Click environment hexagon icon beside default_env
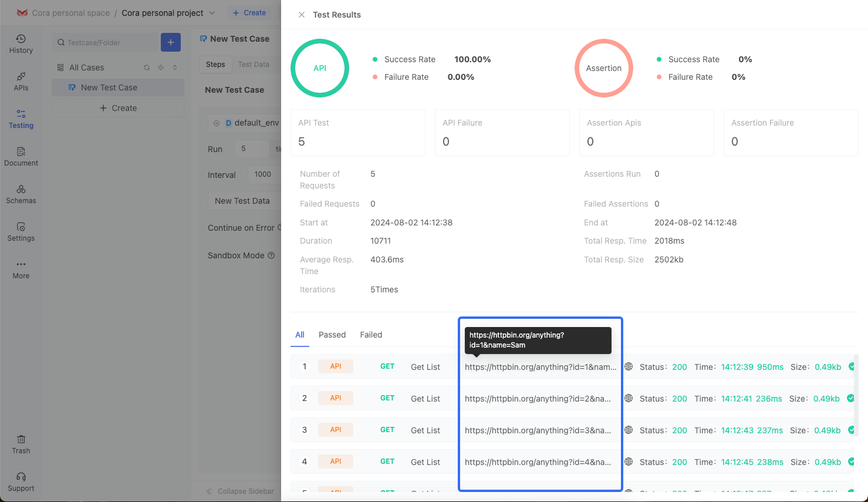 [217, 123]
